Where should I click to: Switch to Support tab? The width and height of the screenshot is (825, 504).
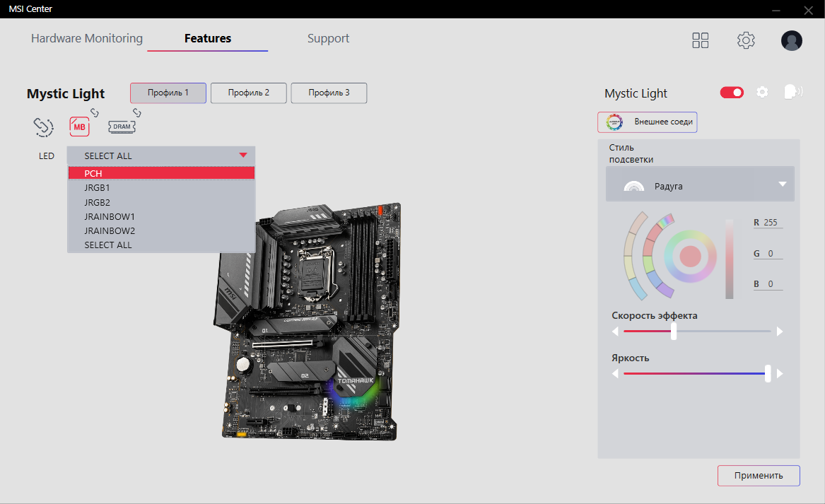click(x=328, y=38)
